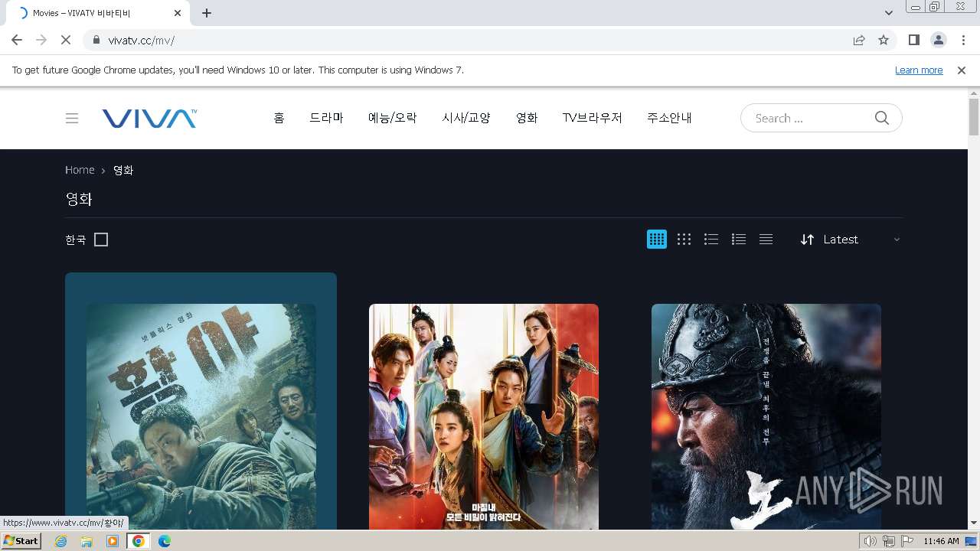Switch to large grid view
The width and height of the screenshot is (980, 551).
(657, 240)
